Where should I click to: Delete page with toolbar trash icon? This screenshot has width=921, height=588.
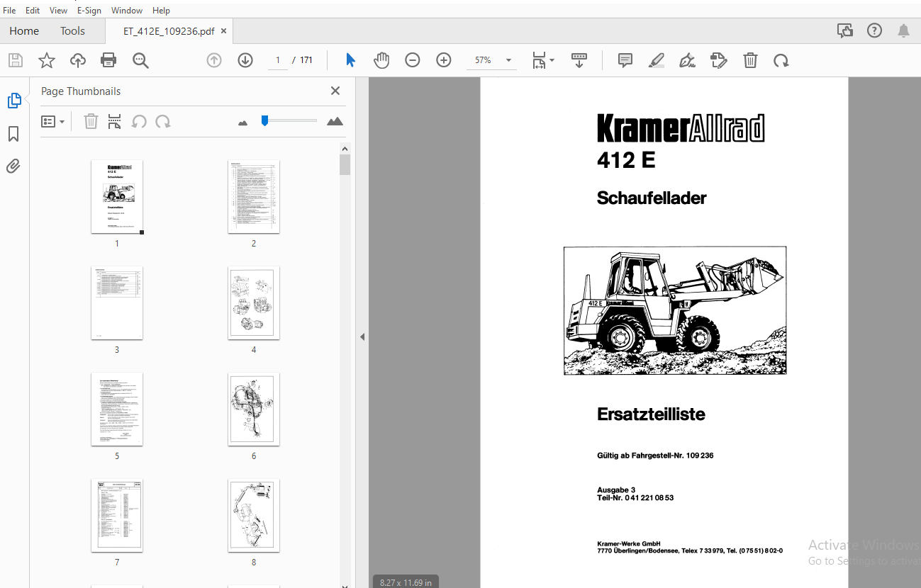tap(750, 60)
